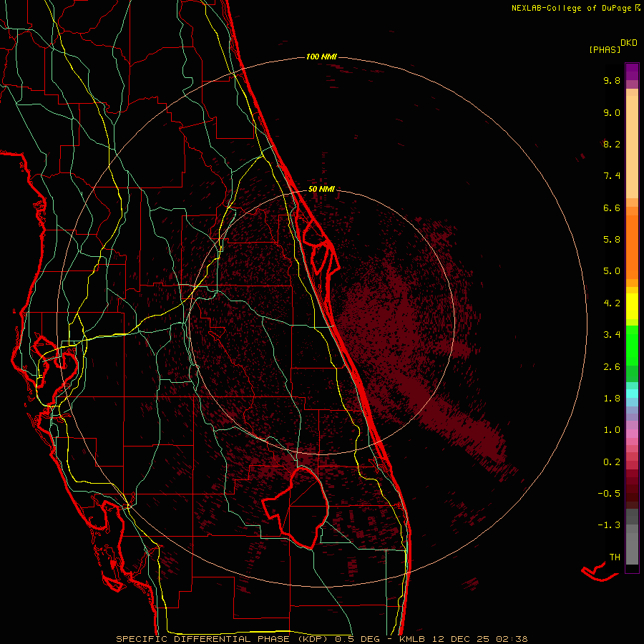
Task: Select the dark red swatch beside -0.5
Action: [x=632, y=494]
